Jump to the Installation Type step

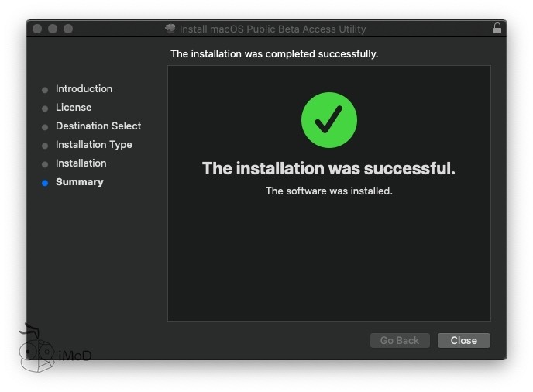(x=94, y=145)
